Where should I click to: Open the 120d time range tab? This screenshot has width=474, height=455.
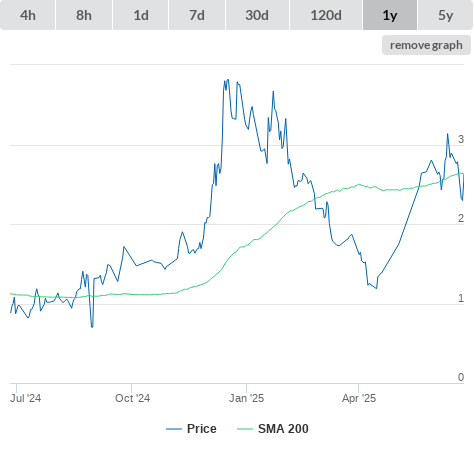pyautogui.click(x=326, y=15)
